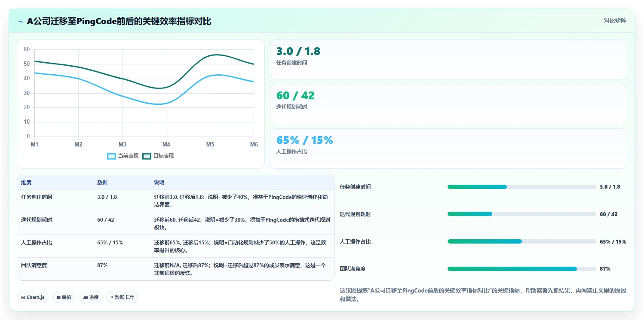Click the 维度 table column header
The image size is (644, 320).
pos(26,183)
